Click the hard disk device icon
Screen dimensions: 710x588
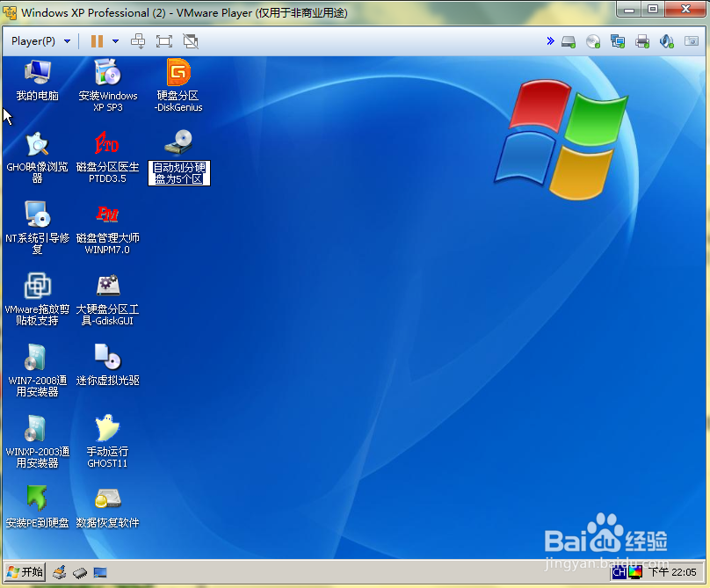[569, 41]
